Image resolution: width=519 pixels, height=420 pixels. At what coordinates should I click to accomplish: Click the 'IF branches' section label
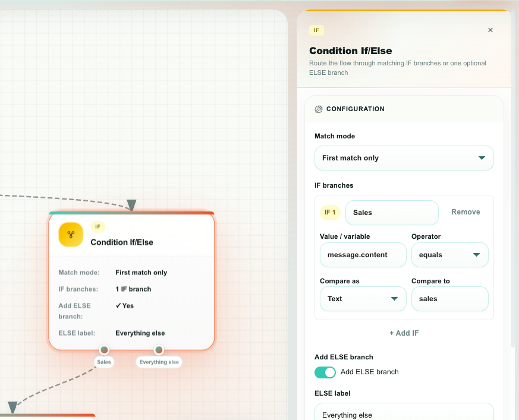[x=334, y=185]
